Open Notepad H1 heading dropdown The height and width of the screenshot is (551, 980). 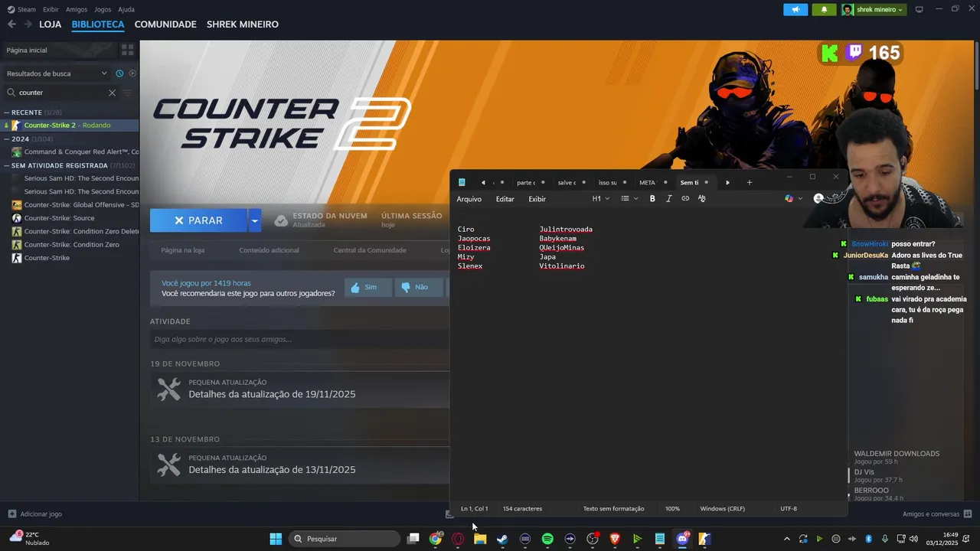click(x=601, y=199)
